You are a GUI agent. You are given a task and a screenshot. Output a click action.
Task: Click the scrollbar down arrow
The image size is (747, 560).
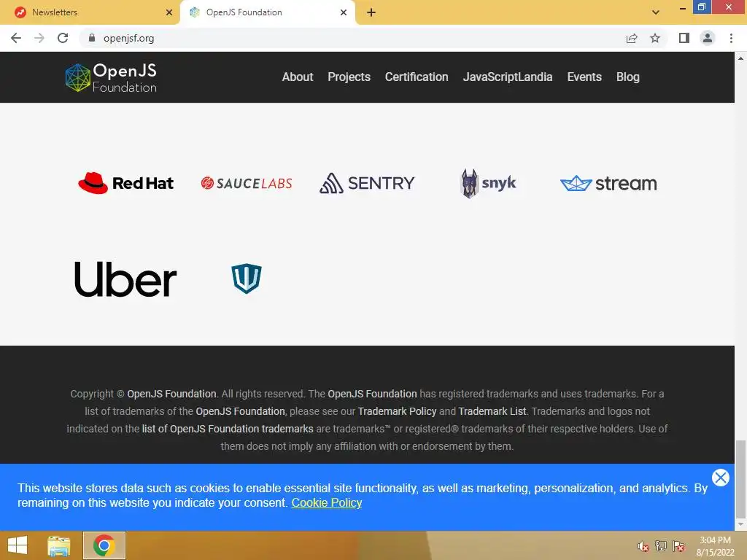pos(740,525)
